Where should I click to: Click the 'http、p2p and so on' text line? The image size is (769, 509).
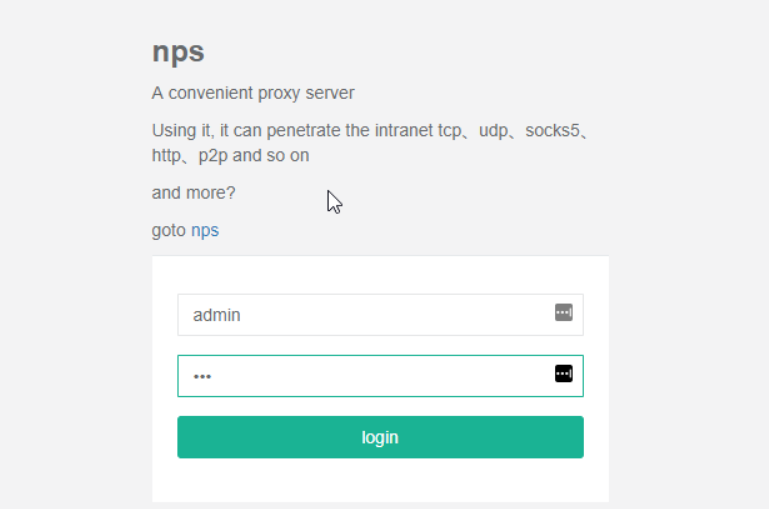pos(231,155)
